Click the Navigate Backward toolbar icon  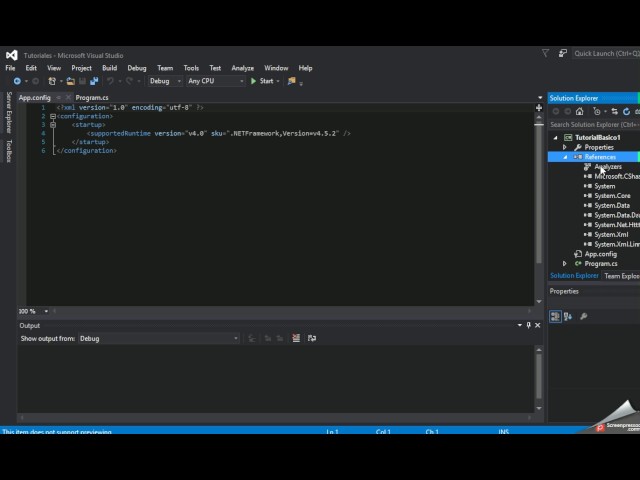17,81
